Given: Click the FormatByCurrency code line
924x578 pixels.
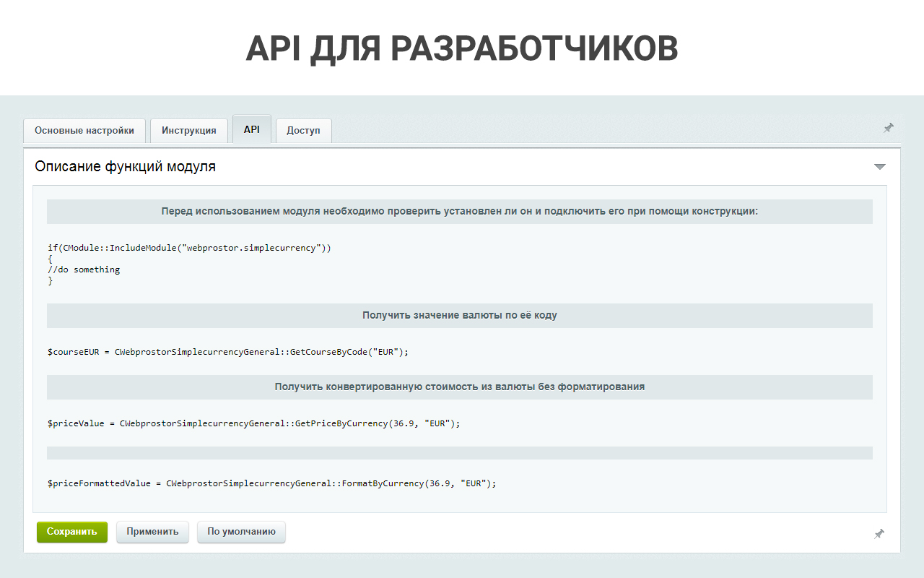Looking at the screenshot, I should 271,483.
